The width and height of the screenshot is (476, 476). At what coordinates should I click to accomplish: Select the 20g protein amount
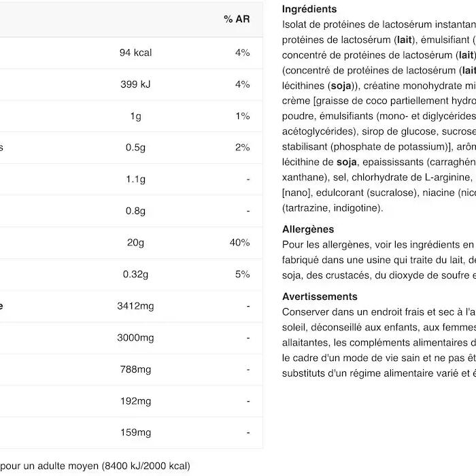(x=135, y=243)
